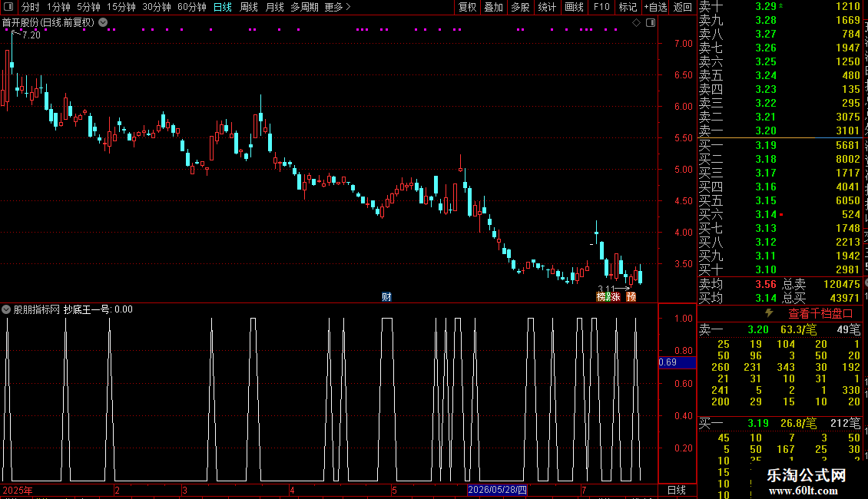This screenshot has height=499, width=868.
Task: Select 卖五 price 3.24
Action: tap(766, 76)
